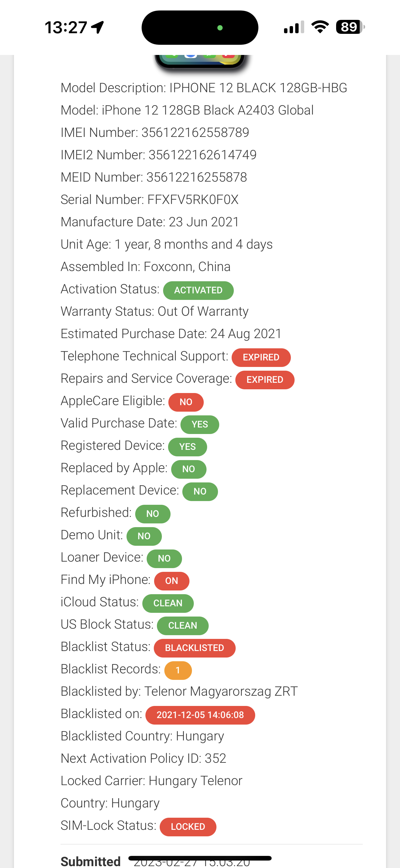Tap the home indicator bar at bottom
400x868 pixels.
pos(200,858)
